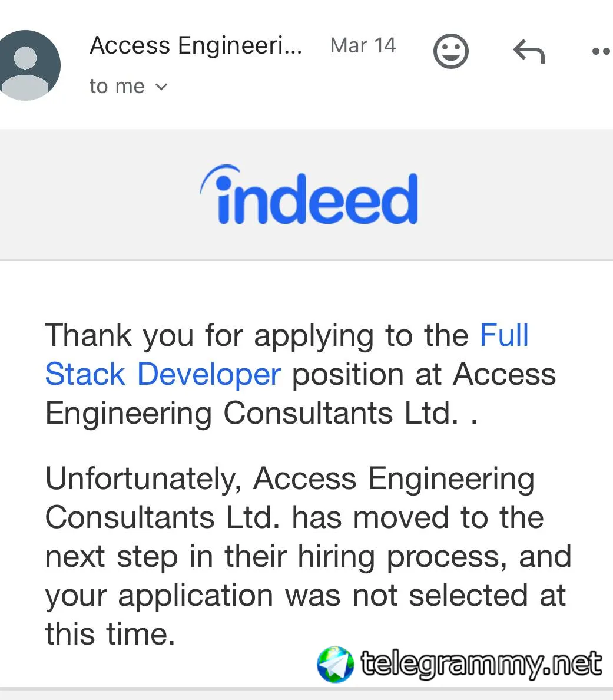
Task: Open the sender's profile avatar
Action: 26,65
